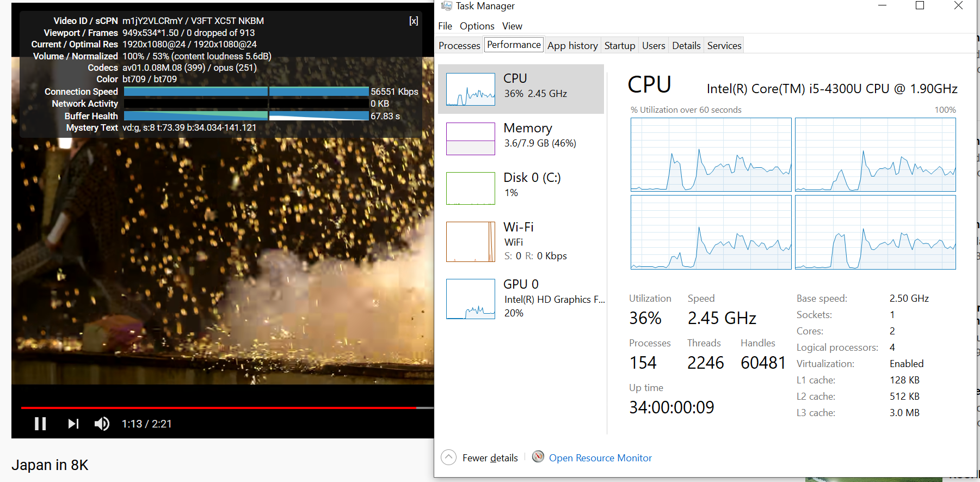980x482 pixels.
Task: Click the Processes count 154
Action: (643, 363)
